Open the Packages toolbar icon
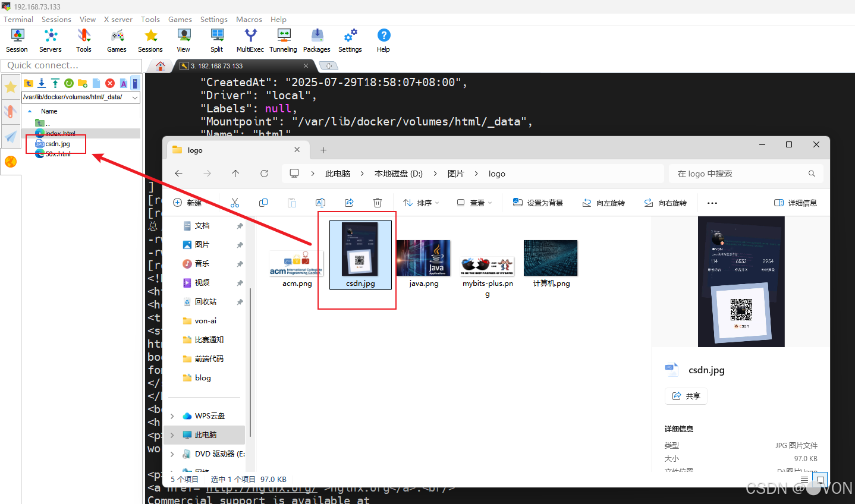The height and width of the screenshot is (504, 855). [x=317, y=41]
